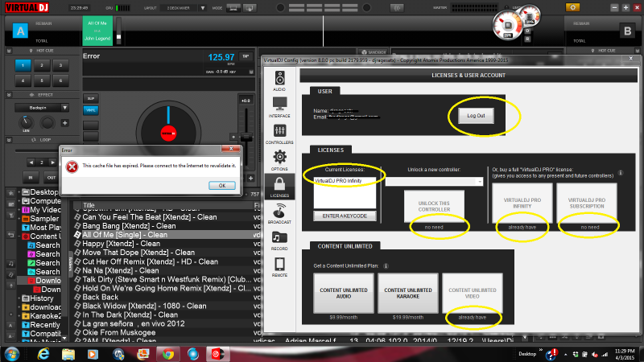Click OK in the Error dialog
This screenshot has width=644, height=362.
pyautogui.click(x=222, y=186)
